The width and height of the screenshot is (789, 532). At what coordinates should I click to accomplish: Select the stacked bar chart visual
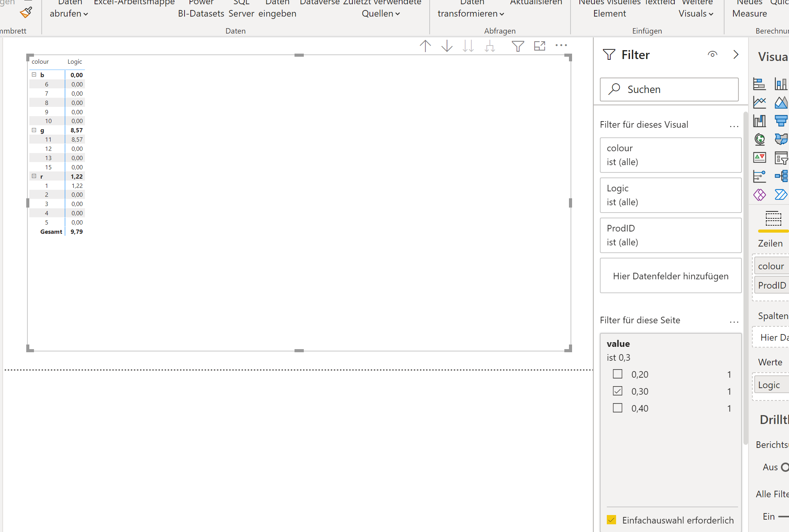(759, 84)
